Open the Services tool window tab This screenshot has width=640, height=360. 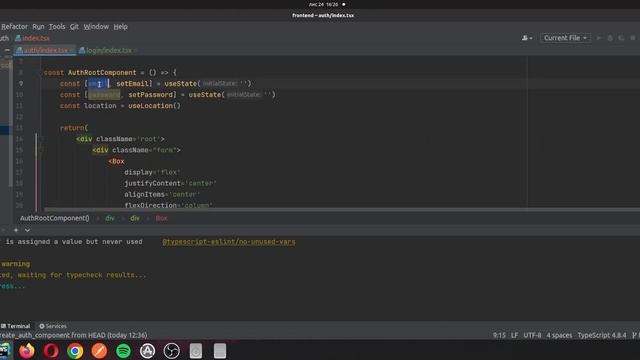(53, 326)
